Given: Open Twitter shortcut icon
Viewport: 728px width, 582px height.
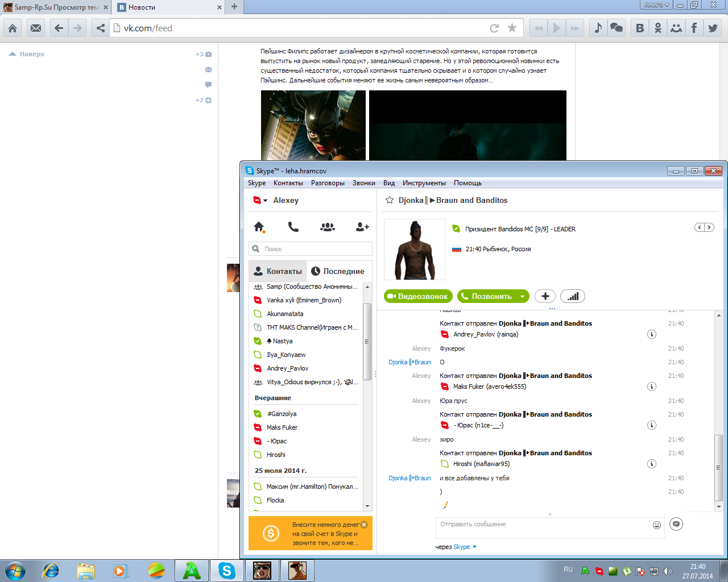Looking at the screenshot, I should [713, 28].
